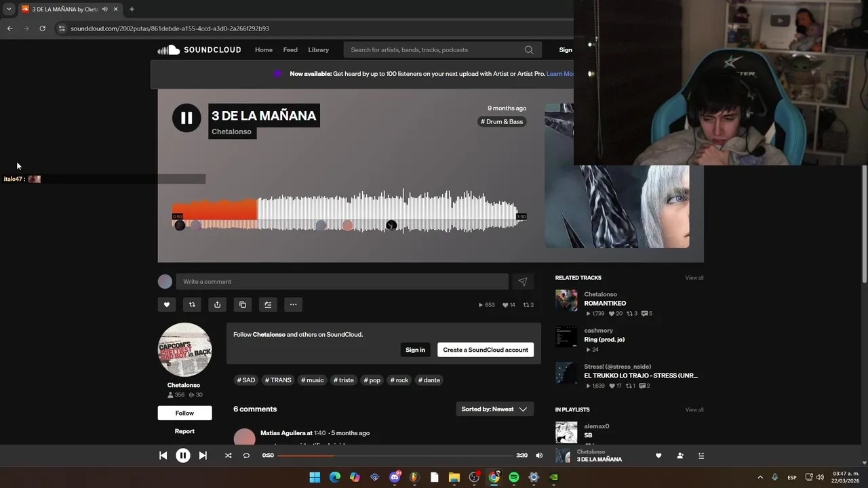Follow Chetalonso with the Follow button
Screen dimensions: 868x488
pos(184,413)
